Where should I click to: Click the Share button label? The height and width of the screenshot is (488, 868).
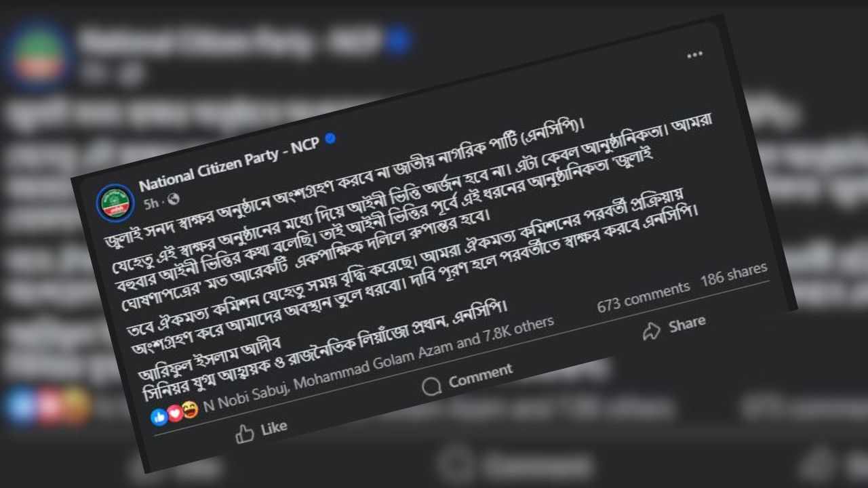tap(687, 324)
